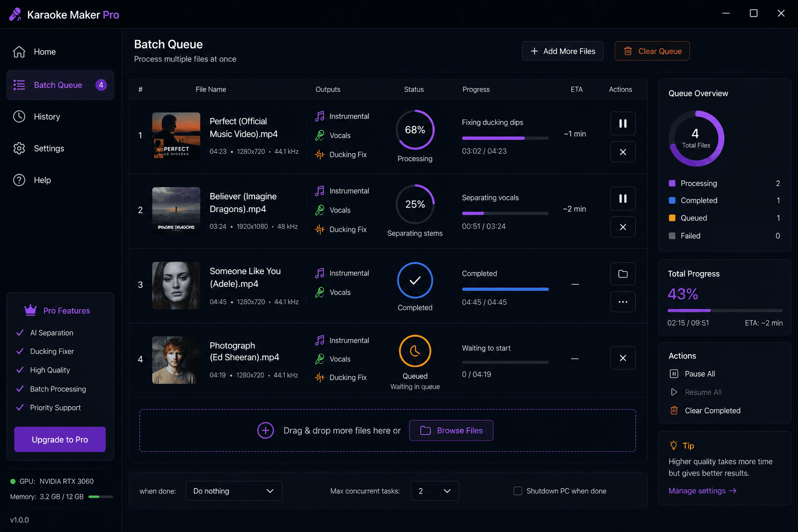Toggle the Batch Processing checkmark

click(x=20, y=389)
